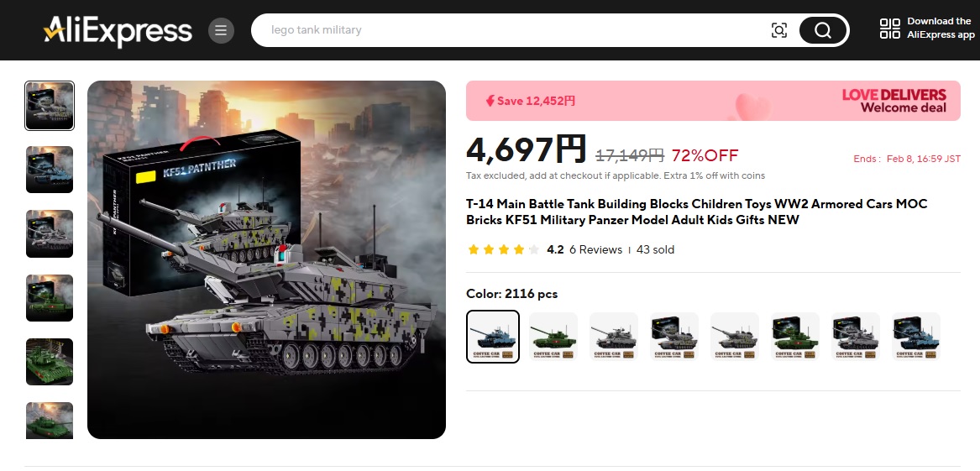Click the Download the AliExpress app link

pyautogui.click(x=940, y=28)
